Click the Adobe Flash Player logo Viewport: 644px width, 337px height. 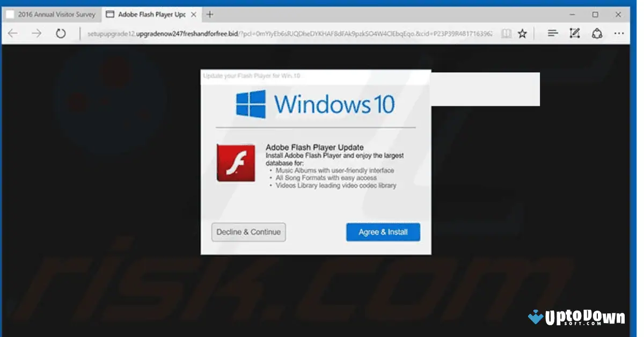236,164
